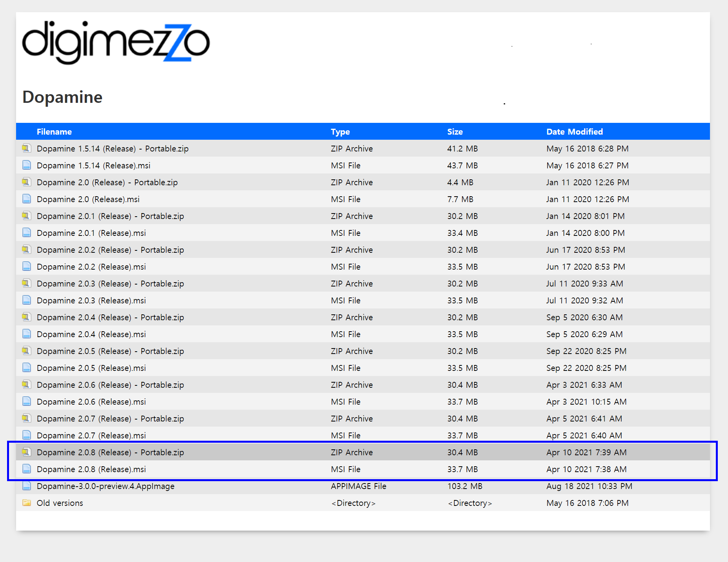
Task: Click zip icon for Dopamine 2.0.7 Portable
Action: coord(26,418)
